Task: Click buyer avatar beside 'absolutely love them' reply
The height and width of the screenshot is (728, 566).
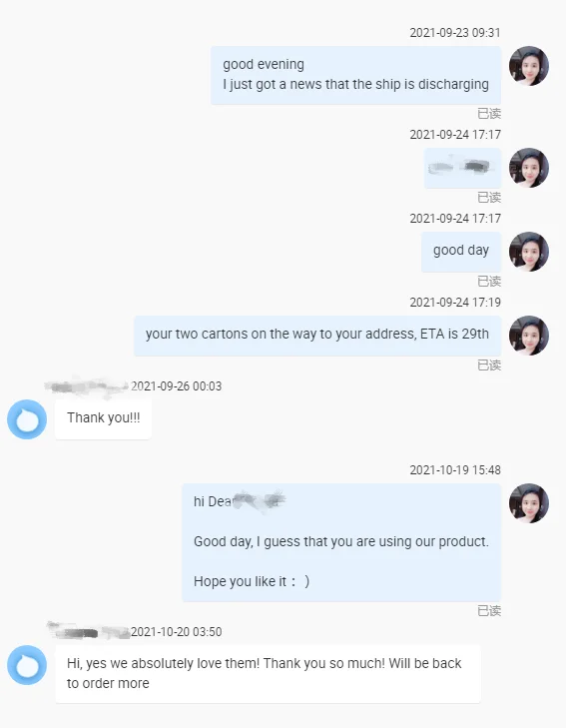Action: (27, 665)
